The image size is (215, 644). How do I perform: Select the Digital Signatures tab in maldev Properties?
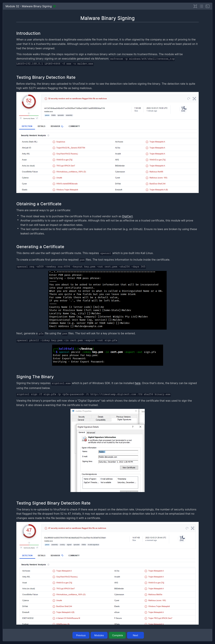tap(124, 419)
